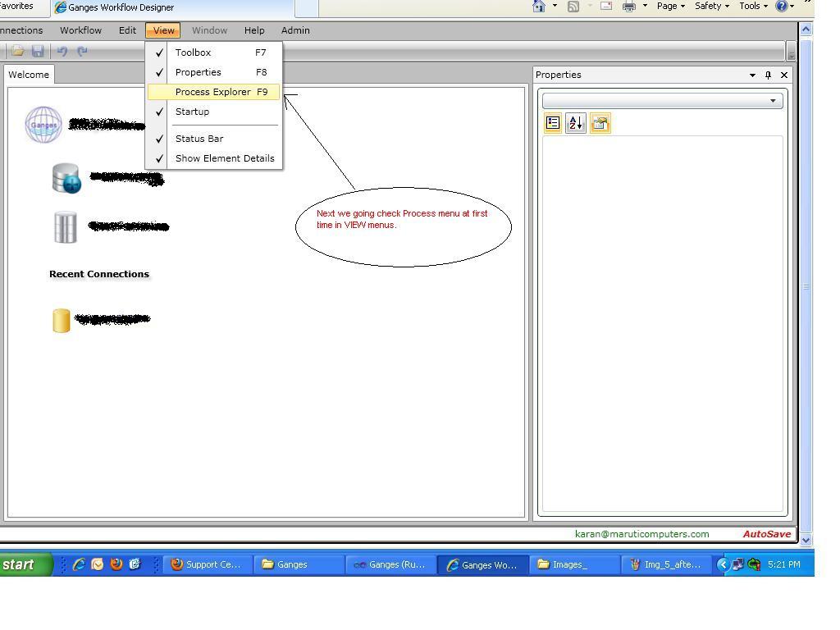This screenshot has width=840, height=630.
Task: Open the Help menu
Action: 254,30
